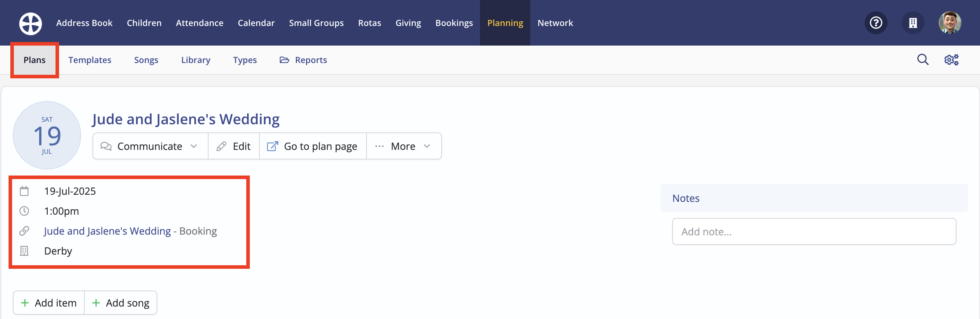The width and height of the screenshot is (980, 319).
Task: Open the help question mark icon
Action: (x=876, y=23)
